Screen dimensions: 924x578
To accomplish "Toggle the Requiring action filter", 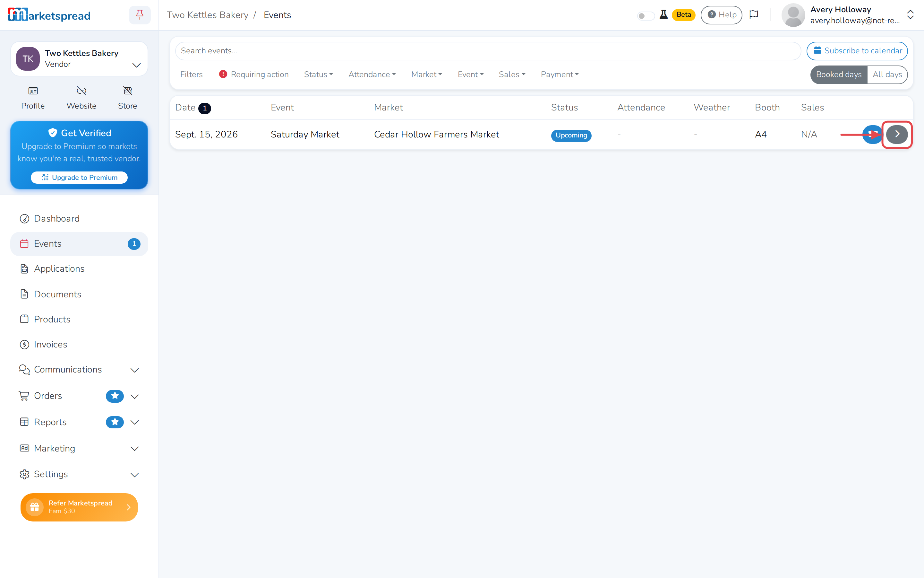I will [254, 74].
